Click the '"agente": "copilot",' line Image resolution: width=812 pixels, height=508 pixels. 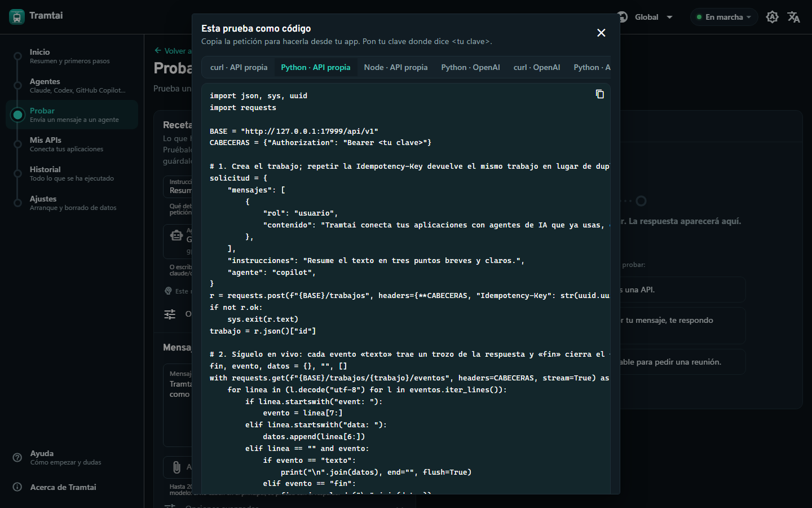pyautogui.click(x=272, y=272)
